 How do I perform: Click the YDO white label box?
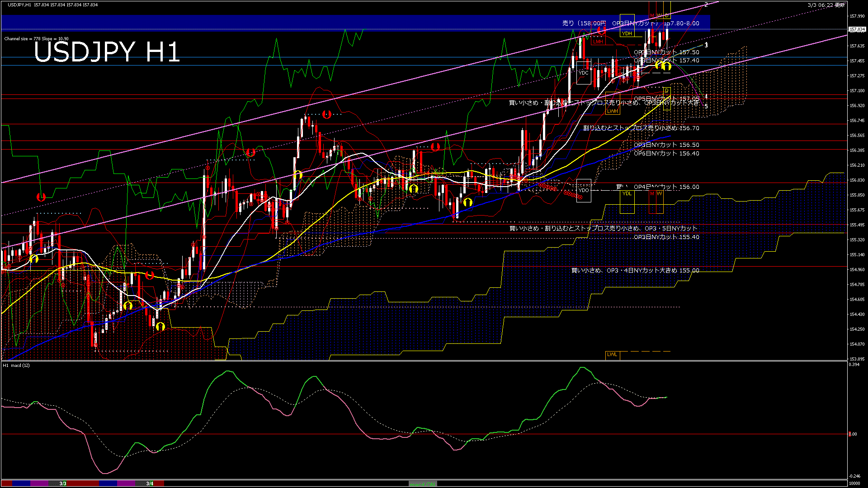pyautogui.click(x=584, y=190)
